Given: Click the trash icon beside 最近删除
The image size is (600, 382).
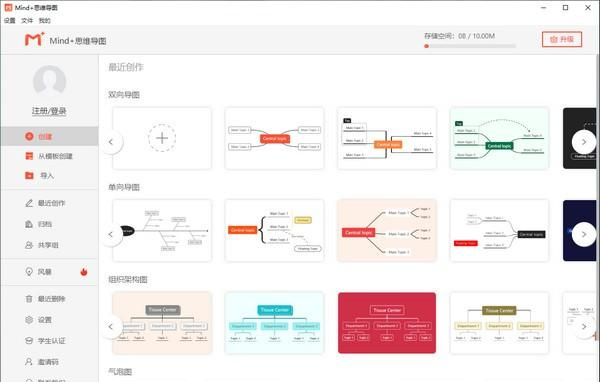Looking at the screenshot, I should click(x=29, y=299).
